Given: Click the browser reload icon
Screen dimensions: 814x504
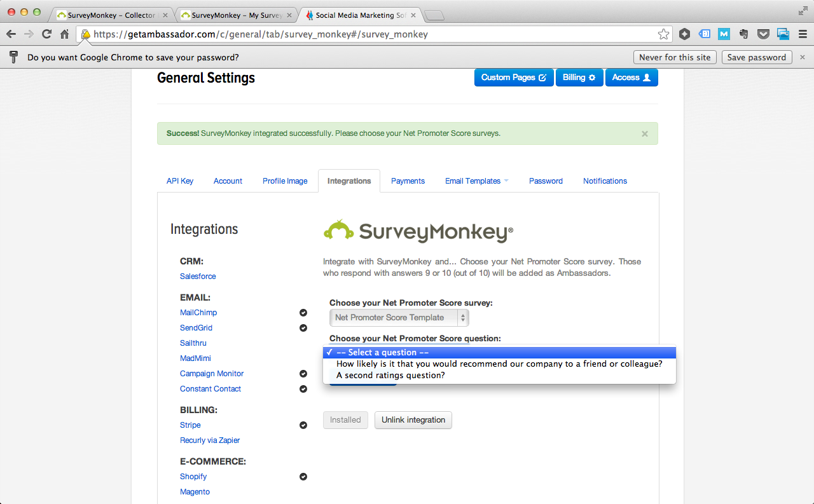Looking at the screenshot, I should pyautogui.click(x=46, y=34).
